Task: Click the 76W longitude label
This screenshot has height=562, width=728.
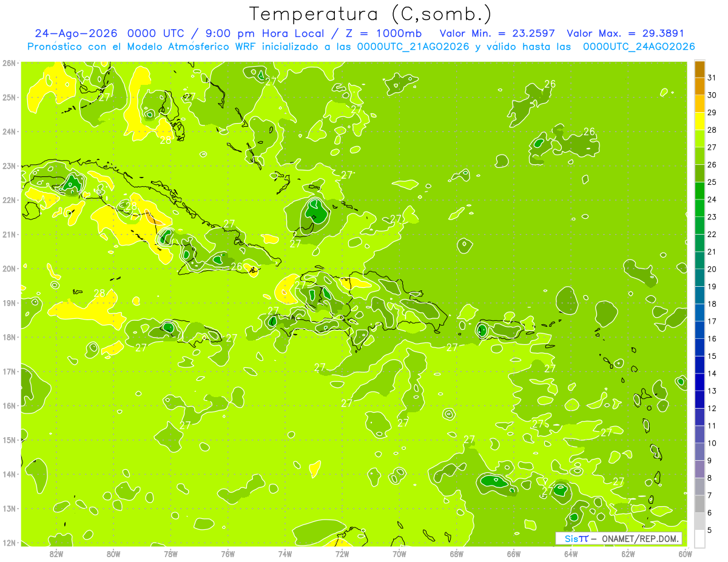Action: [x=228, y=554]
